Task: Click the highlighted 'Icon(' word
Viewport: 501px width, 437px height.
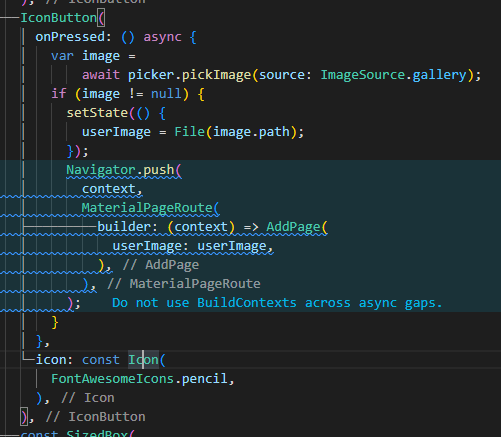Action: (147, 360)
